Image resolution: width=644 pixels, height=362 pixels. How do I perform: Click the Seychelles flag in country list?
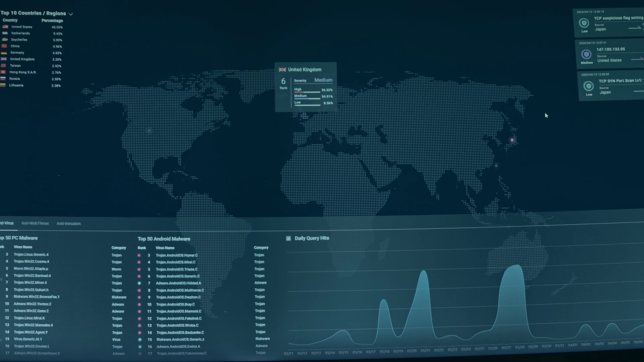click(5, 40)
